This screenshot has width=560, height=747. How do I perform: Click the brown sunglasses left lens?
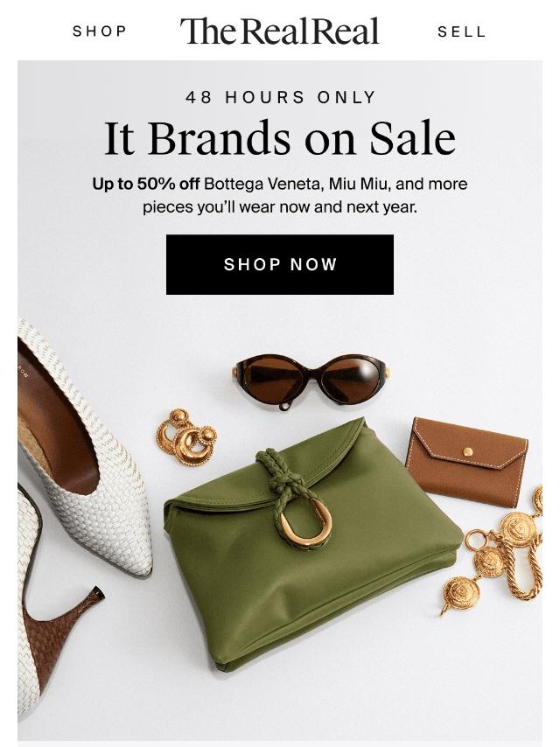coord(270,376)
